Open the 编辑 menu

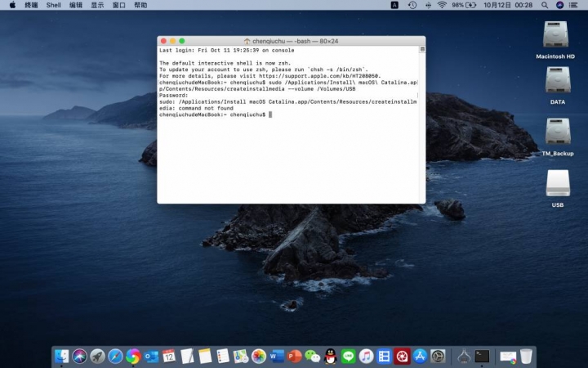pos(76,5)
